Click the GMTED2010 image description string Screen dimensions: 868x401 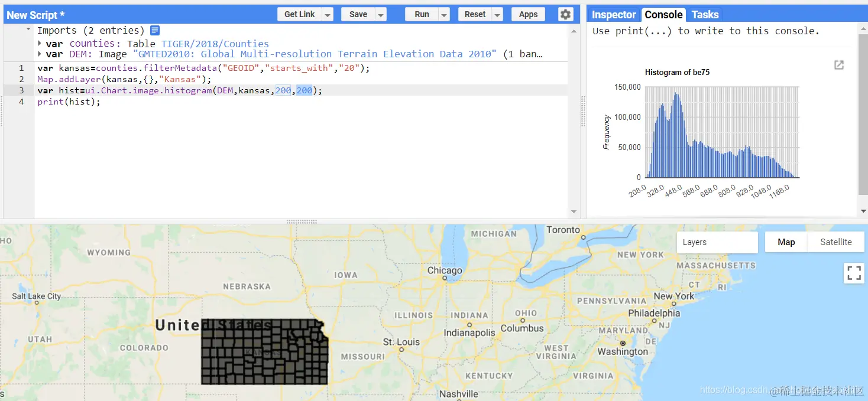point(315,54)
